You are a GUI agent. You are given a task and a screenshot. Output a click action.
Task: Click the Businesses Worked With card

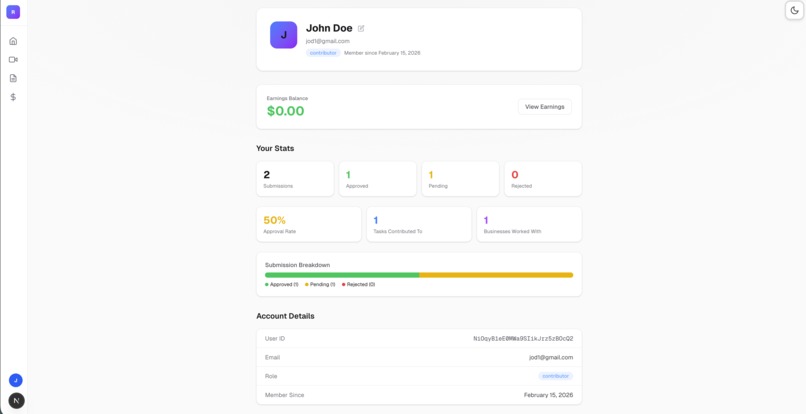point(529,224)
